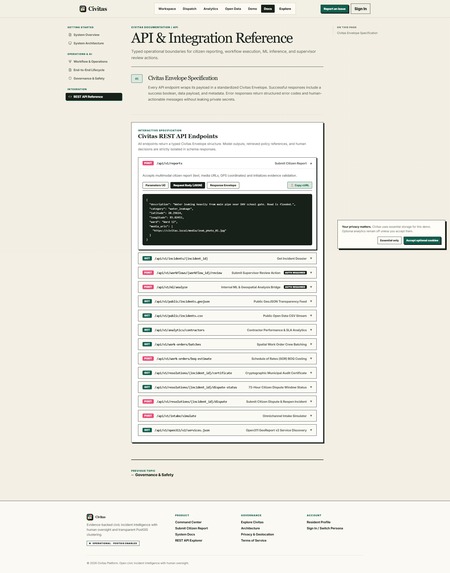Expand the Open311 GeoReport v2 Service Discovery endpoint
This screenshot has height=573, width=450.
coord(227,430)
